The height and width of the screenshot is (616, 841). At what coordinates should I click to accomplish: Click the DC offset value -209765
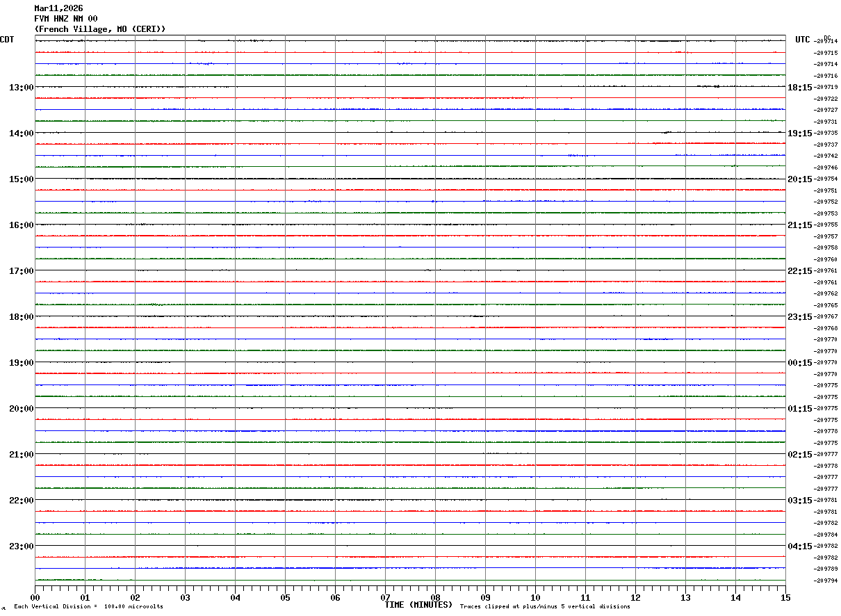pyautogui.click(x=826, y=305)
